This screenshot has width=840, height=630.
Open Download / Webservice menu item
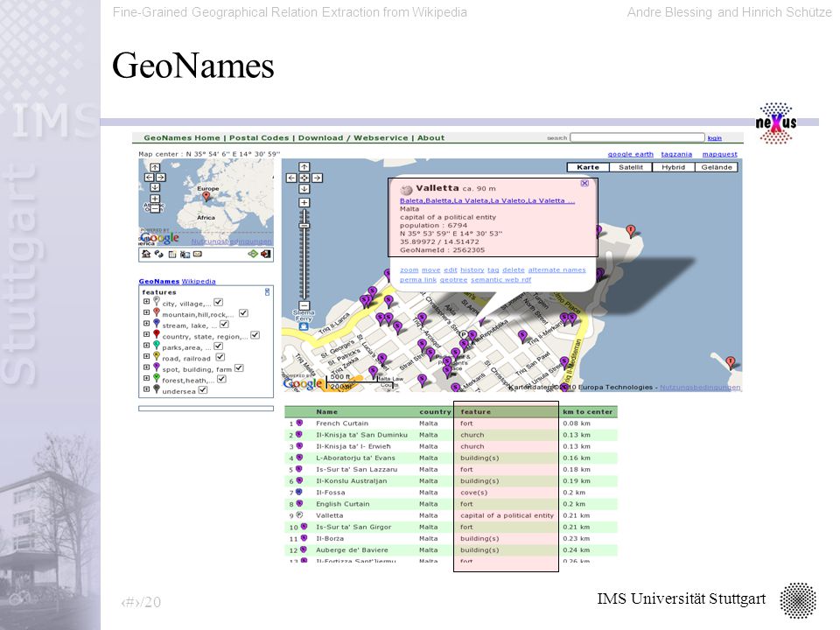point(353,137)
